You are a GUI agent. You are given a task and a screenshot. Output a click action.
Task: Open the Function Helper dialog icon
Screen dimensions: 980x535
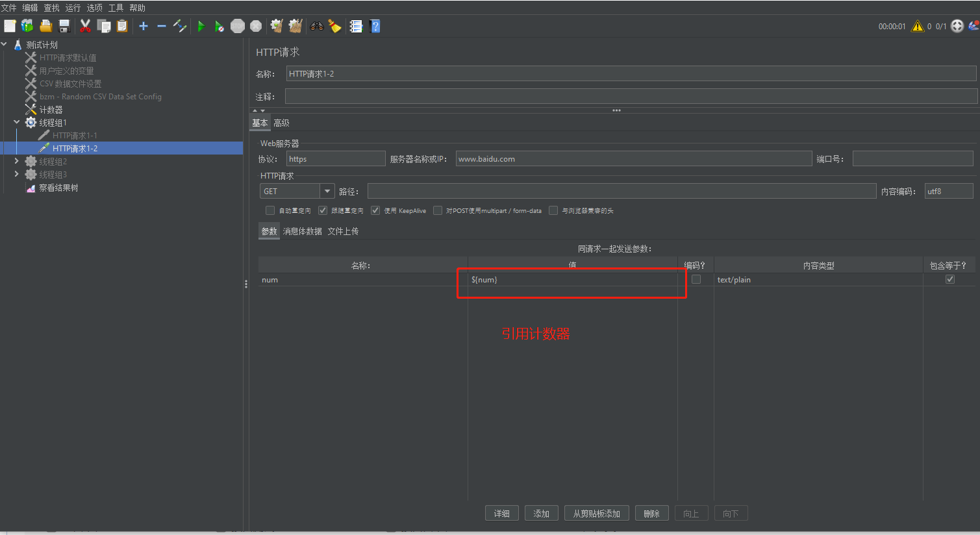356,26
